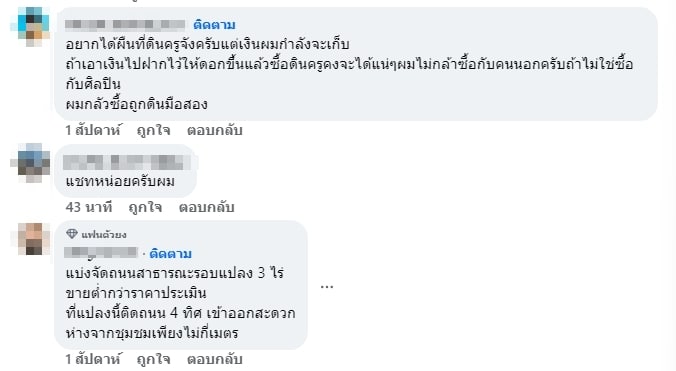Like the แชทหน่อยครับผม comment
The height and width of the screenshot is (371, 676).
click(x=145, y=207)
